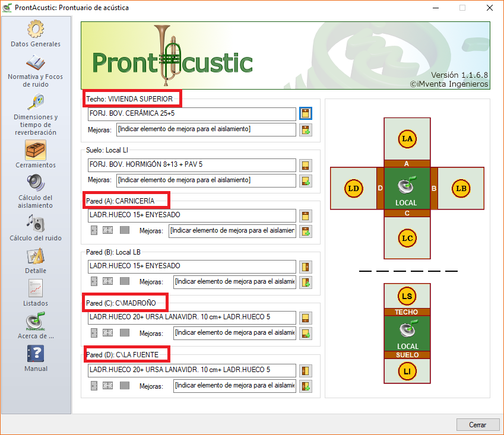Add improvement for Techo VIVIENDA SUPERIOR
504x435 pixels.
[x=305, y=130]
